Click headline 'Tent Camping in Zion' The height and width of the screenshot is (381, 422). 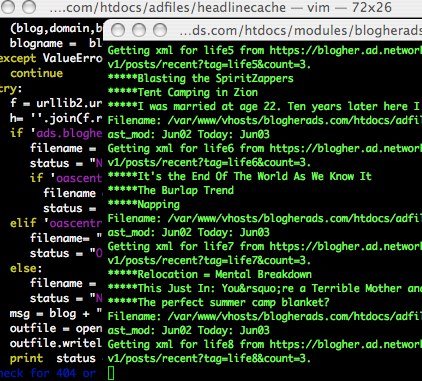[x=183, y=92]
